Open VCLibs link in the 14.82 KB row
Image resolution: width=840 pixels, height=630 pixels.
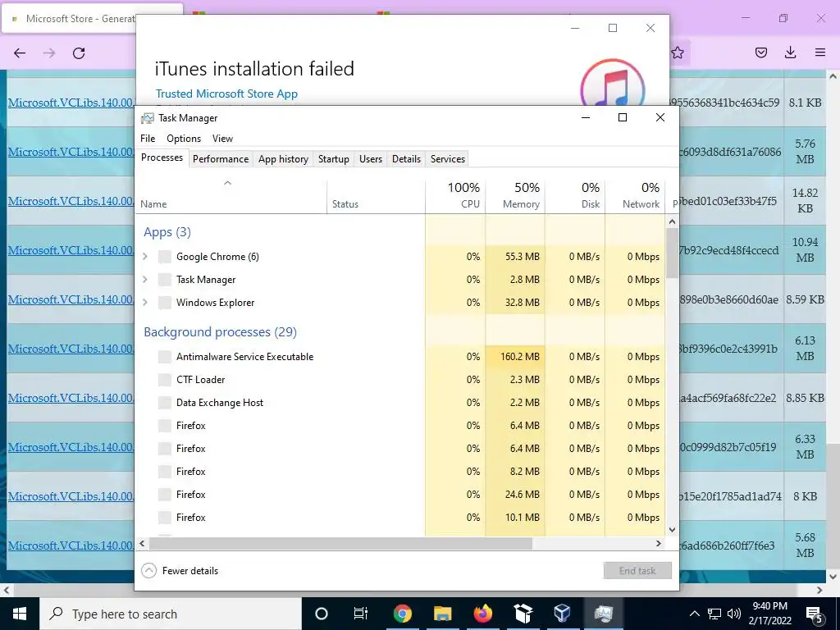pyautogui.click(x=71, y=201)
